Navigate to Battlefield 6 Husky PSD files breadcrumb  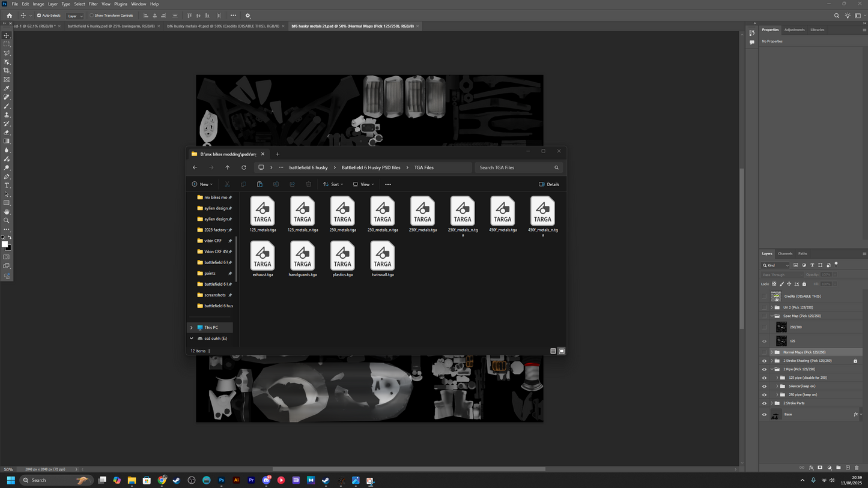coord(371,167)
